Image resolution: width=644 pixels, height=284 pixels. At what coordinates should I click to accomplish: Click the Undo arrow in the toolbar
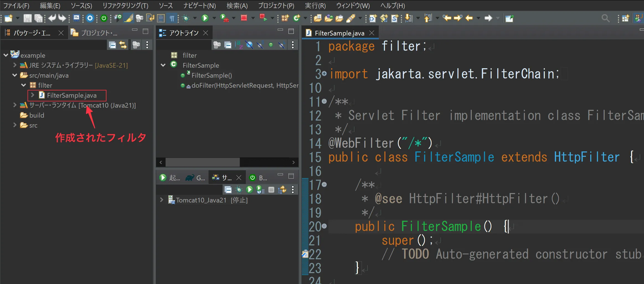52,18
